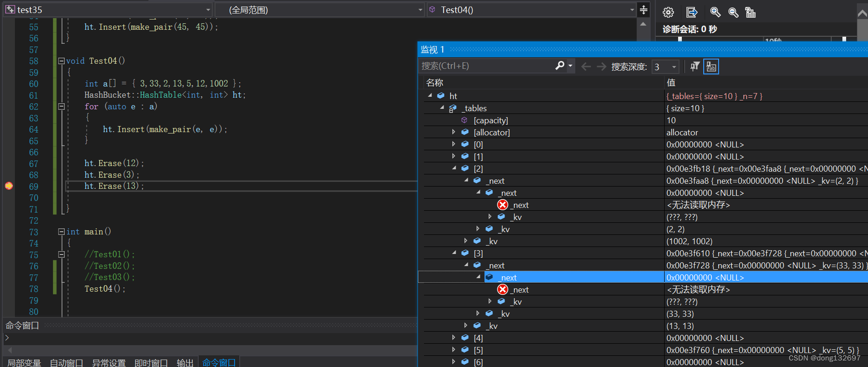Image resolution: width=868 pixels, height=367 pixels.
Task: Click the diagnostics panel scroll up arrow
Action: click(862, 13)
